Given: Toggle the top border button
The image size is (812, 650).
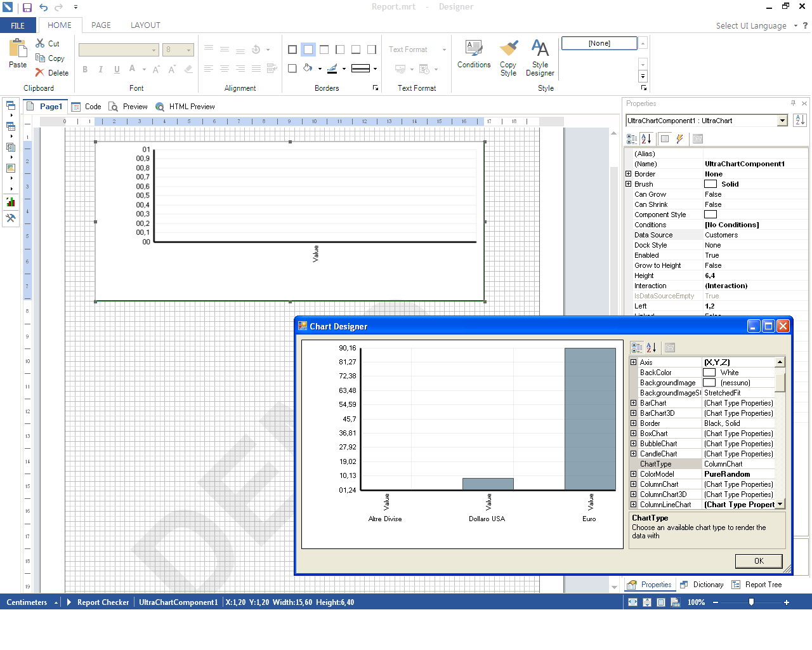Looking at the screenshot, I should 324,50.
